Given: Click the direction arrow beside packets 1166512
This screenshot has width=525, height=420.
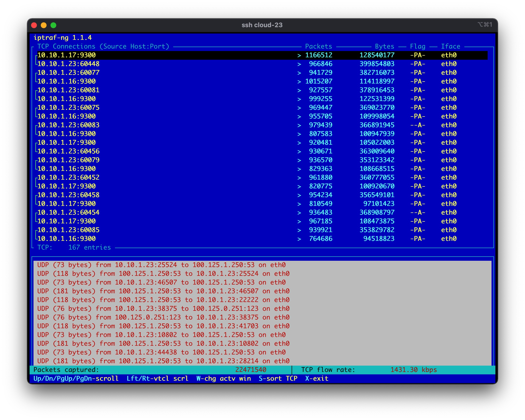Looking at the screenshot, I should (299, 56).
